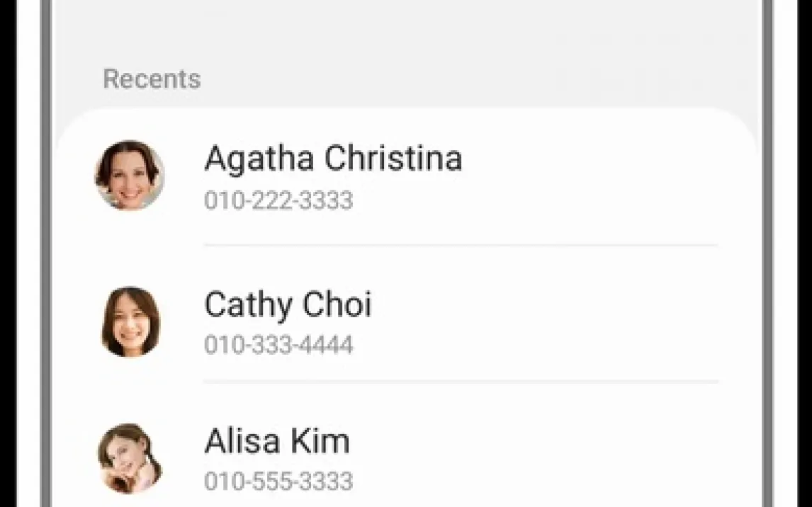
Task: Click the word "Christina" in first contact
Action: (x=394, y=158)
